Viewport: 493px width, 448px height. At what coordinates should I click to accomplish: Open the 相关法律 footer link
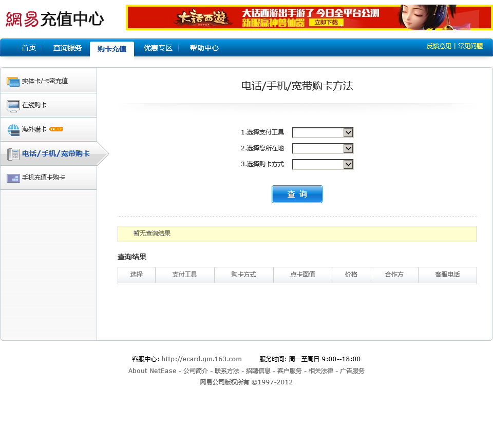pyautogui.click(x=320, y=371)
